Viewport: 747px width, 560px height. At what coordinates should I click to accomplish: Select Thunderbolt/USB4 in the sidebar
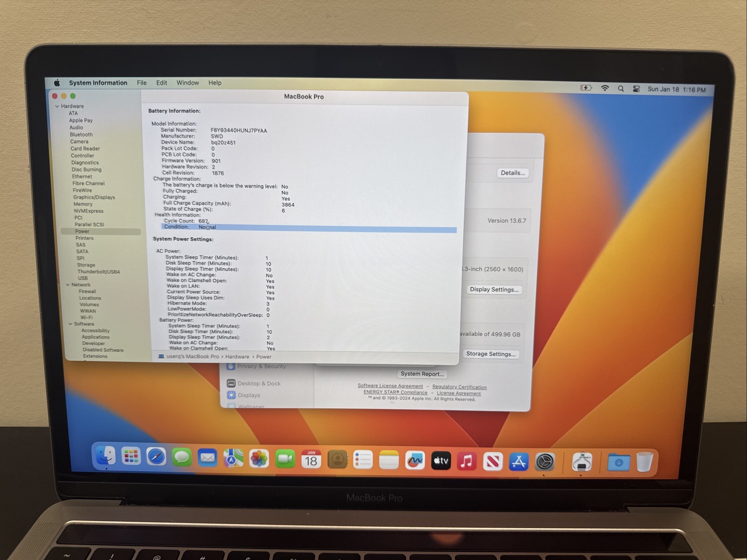[x=99, y=272]
